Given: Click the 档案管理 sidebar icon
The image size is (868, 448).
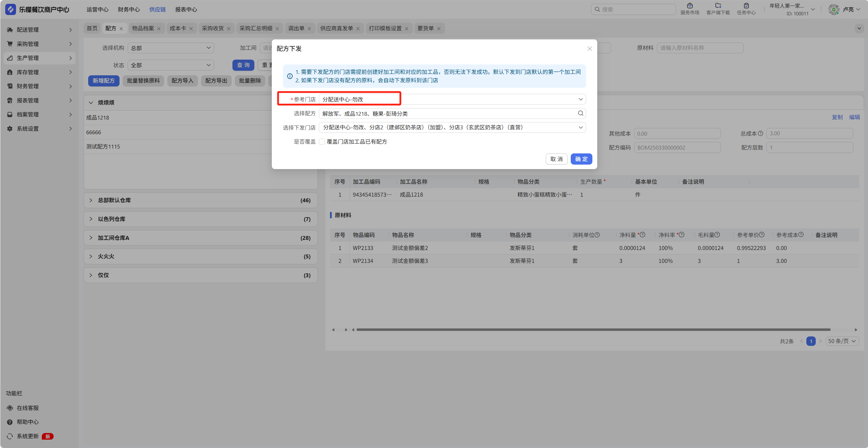Looking at the screenshot, I should point(10,114).
